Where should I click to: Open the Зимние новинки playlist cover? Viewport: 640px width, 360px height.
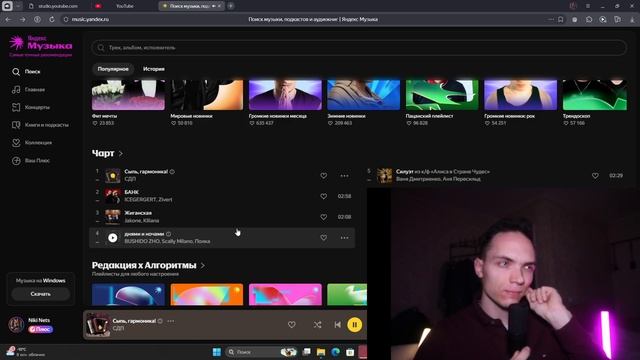pyautogui.click(x=364, y=95)
